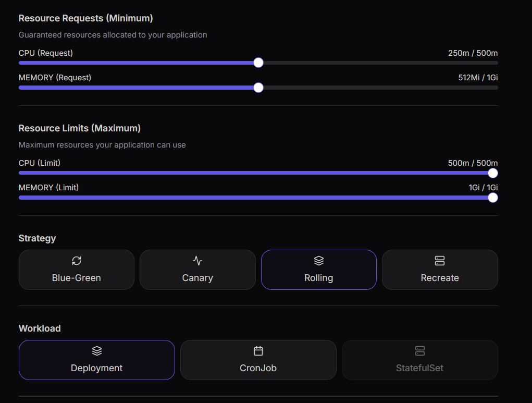Image resolution: width=532 pixels, height=403 pixels.
Task: Choose the Deployment workload label
Action: [97, 368]
